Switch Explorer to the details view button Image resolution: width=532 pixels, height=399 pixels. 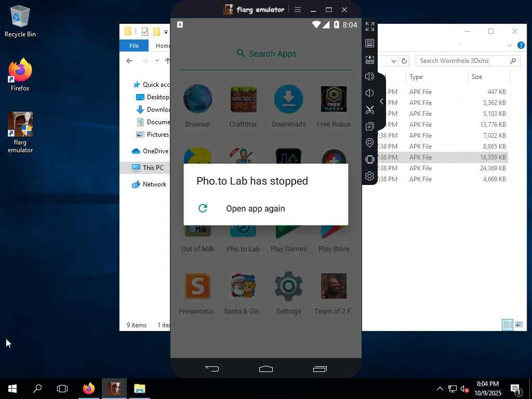(508, 325)
